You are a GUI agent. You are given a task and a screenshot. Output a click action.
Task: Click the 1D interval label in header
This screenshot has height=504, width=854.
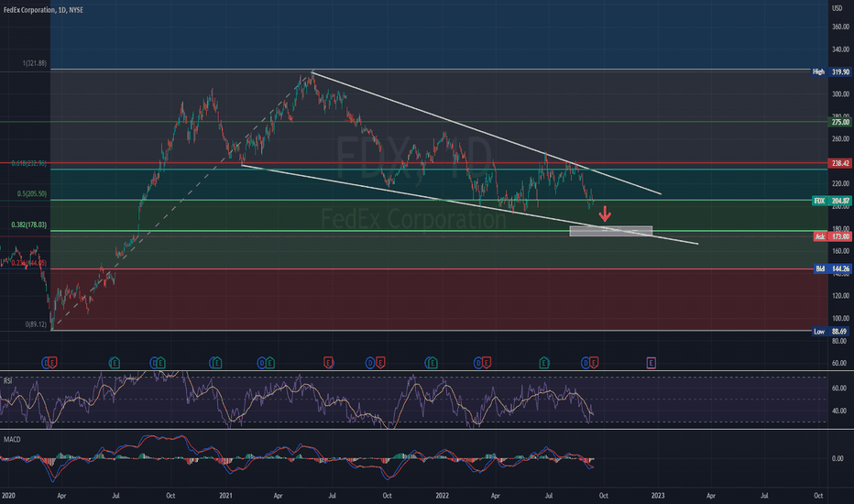coord(62,10)
